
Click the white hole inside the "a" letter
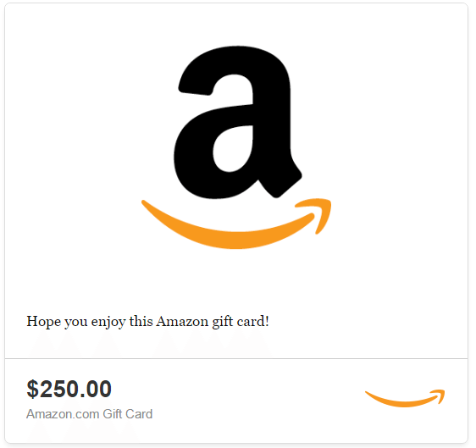233,148
